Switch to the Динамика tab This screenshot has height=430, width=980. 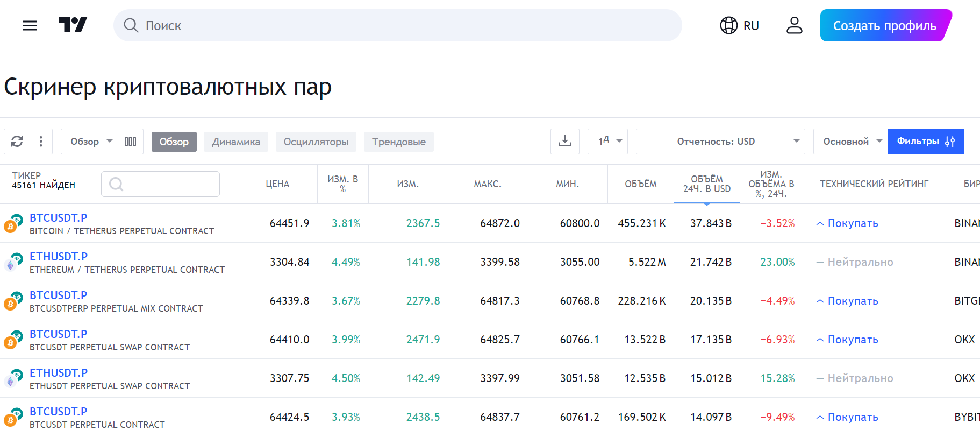(x=235, y=142)
